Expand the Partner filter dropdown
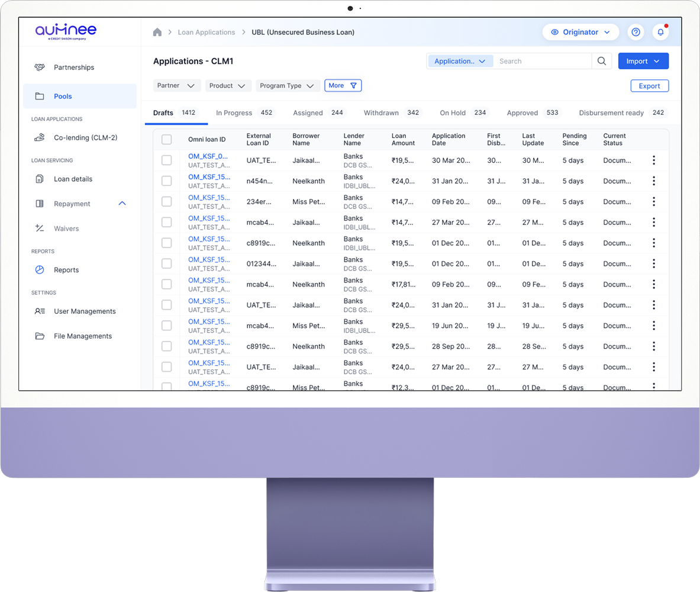Screen dimensions: 700x592 (x=176, y=86)
